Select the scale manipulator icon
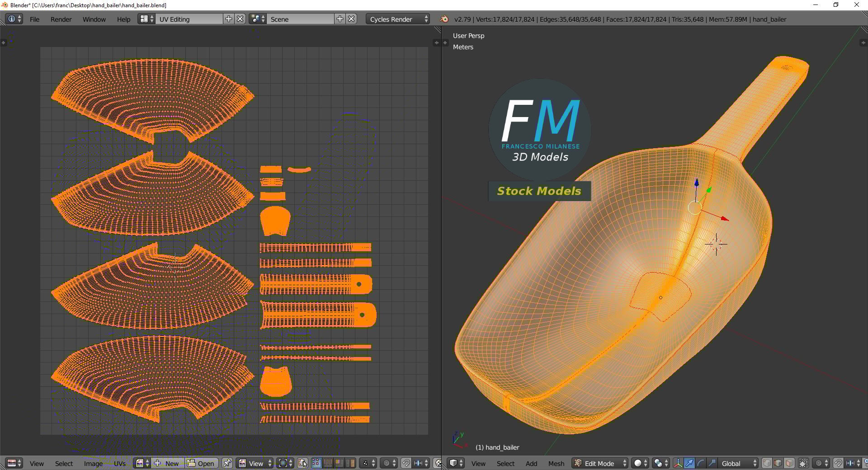This screenshot has width=868, height=470. (712, 463)
